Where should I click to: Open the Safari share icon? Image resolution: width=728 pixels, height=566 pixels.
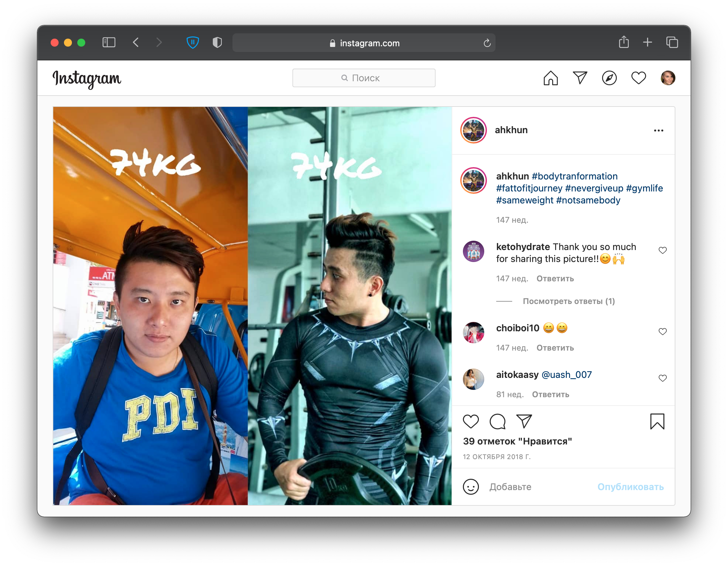coord(624,42)
